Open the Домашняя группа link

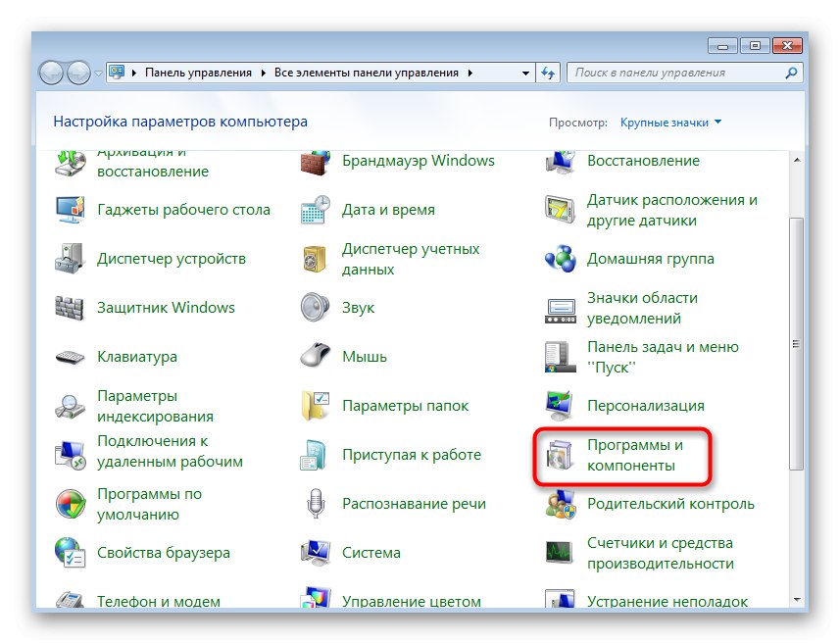coord(651,259)
